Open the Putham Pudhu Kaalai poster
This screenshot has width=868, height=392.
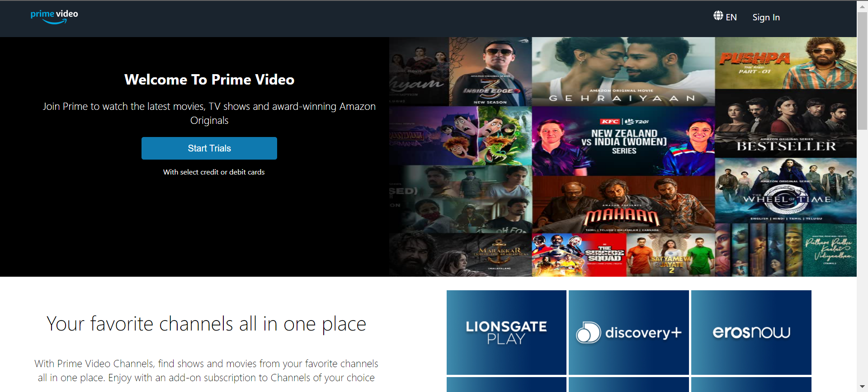click(x=786, y=250)
